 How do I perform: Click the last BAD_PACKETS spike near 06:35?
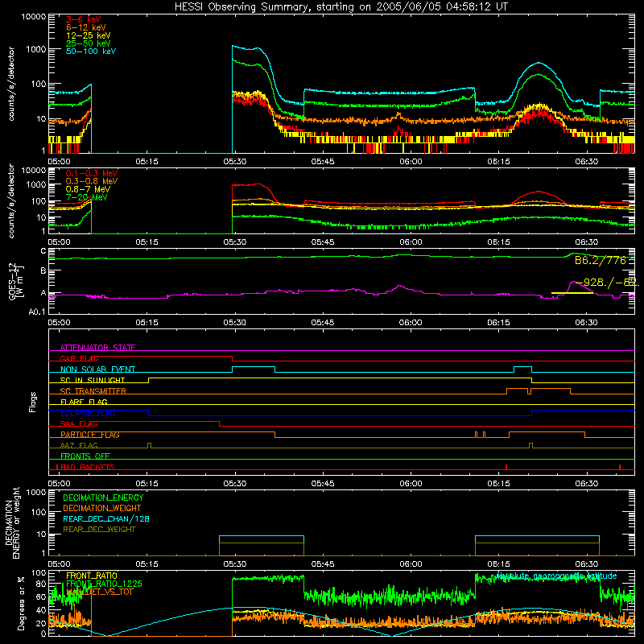point(620,467)
